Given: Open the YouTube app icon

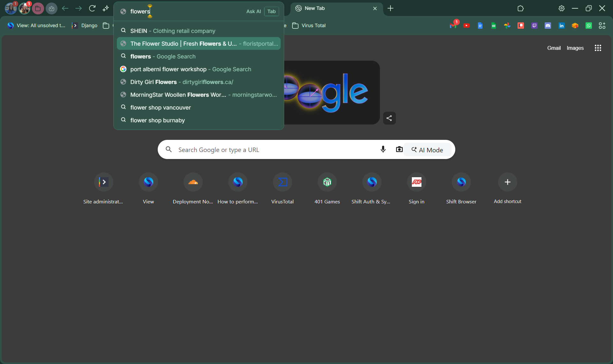Looking at the screenshot, I should point(466,26).
